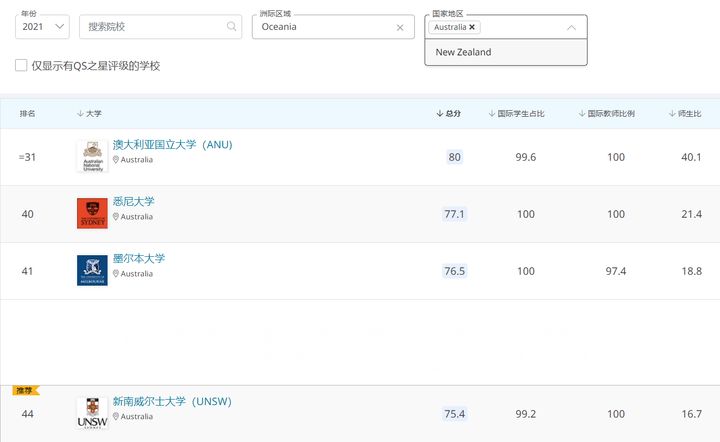The image size is (720, 442).
Task: Click the rank column header
Action: click(x=28, y=113)
